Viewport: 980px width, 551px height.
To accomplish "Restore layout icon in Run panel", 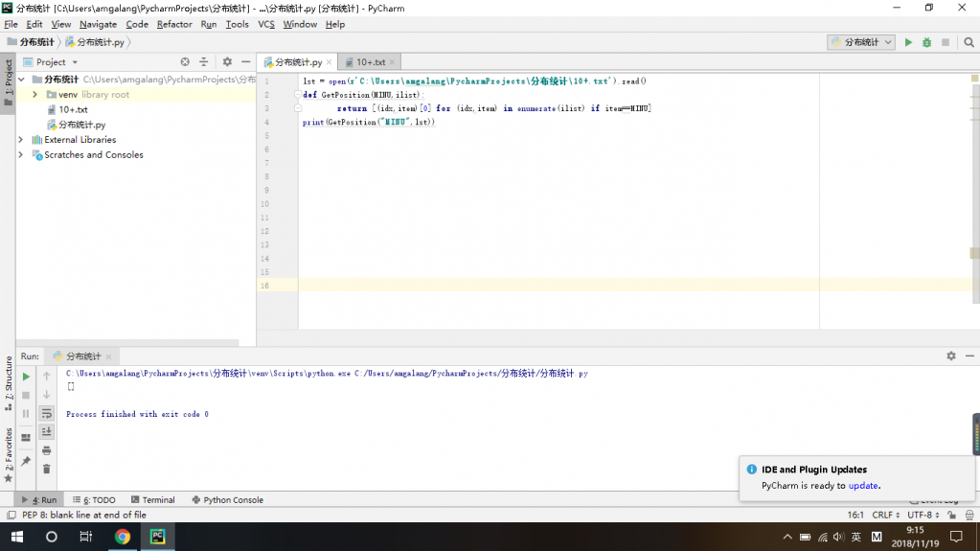I will point(26,438).
